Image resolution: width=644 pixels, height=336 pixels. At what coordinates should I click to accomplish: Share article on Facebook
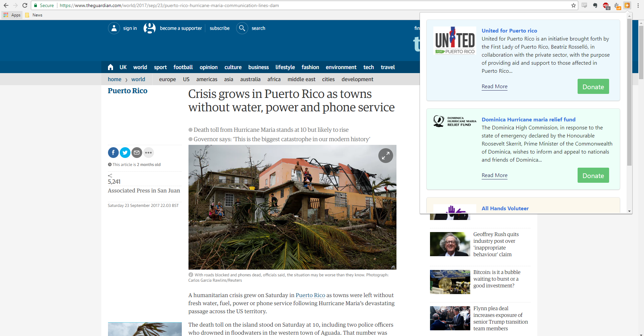click(x=113, y=153)
